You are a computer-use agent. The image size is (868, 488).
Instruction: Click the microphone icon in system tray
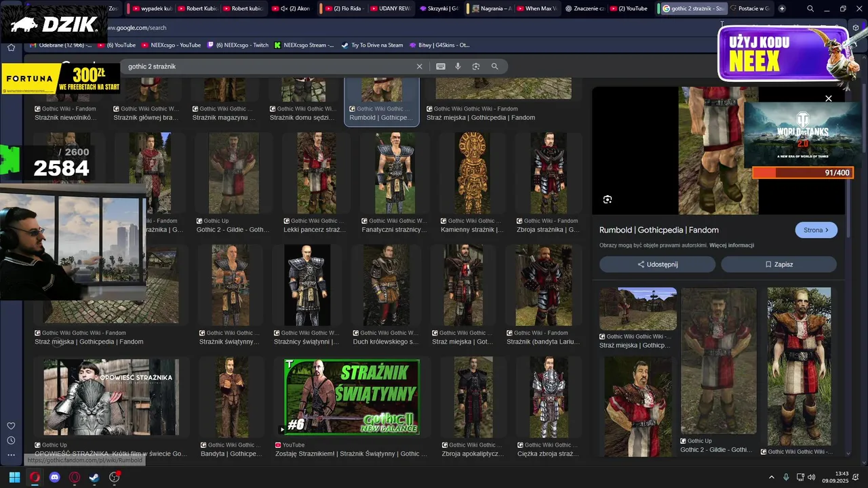[x=786, y=477]
